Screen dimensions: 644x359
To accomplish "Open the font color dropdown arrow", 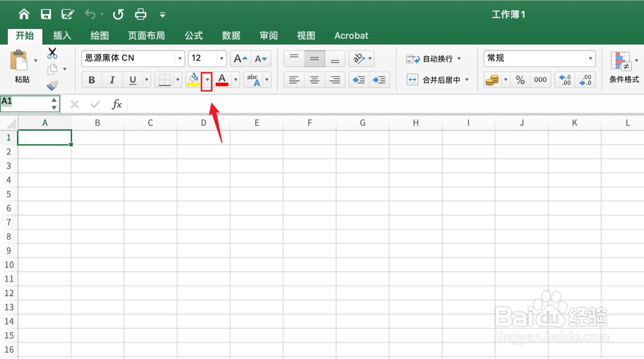I will click(x=236, y=80).
